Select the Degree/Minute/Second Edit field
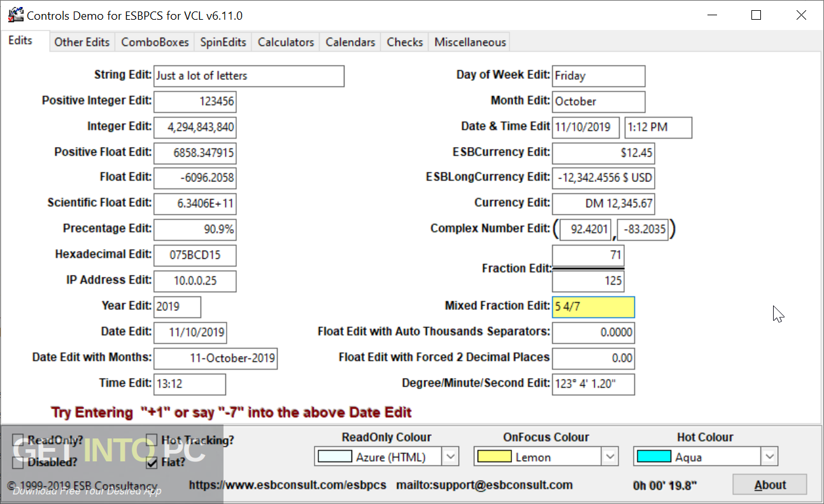Viewport: 824px width, 504px height. 593,384
